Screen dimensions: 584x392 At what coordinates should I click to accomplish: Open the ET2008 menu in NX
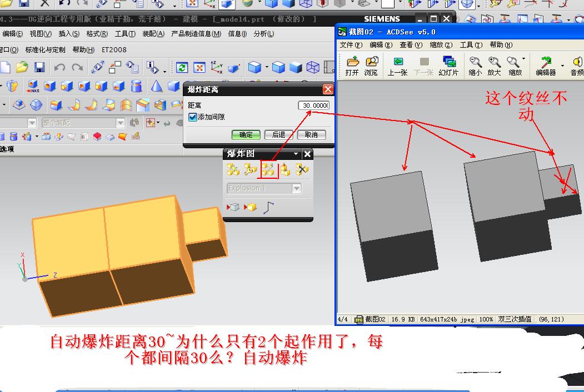click(114, 50)
